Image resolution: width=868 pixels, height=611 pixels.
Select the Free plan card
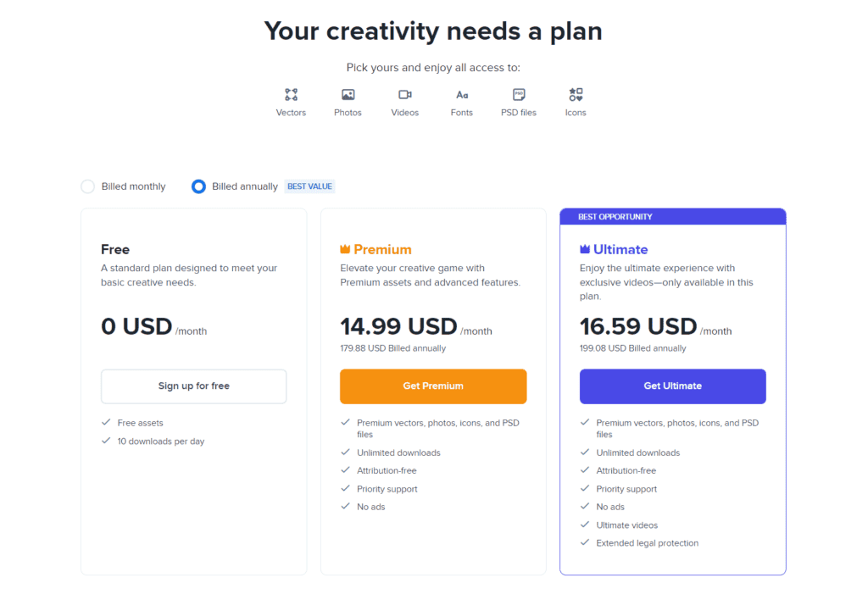click(193, 390)
